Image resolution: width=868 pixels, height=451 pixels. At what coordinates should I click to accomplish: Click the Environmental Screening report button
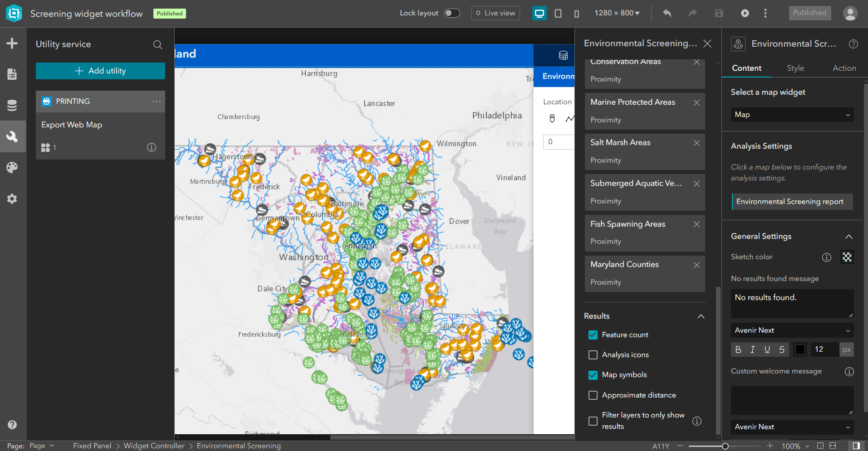[792, 202]
